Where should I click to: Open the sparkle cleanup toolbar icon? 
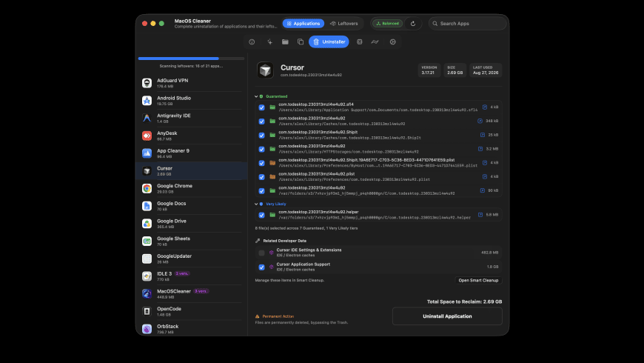[270, 42]
